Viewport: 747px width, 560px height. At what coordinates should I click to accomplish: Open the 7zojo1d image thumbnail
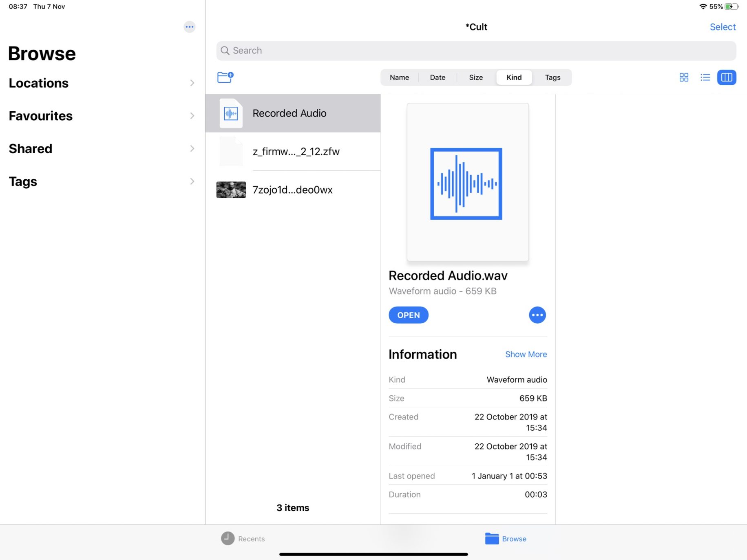point(231,190)
